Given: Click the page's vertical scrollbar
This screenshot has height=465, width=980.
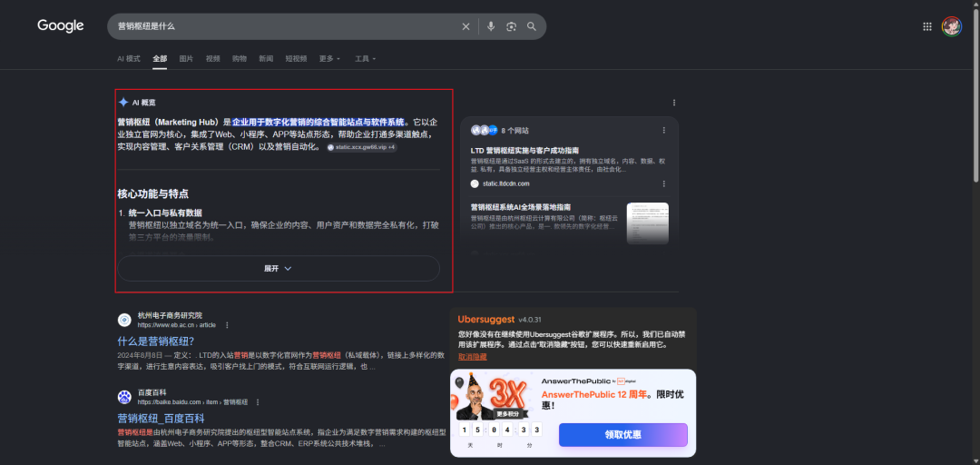Looking at the screenshot, I should pyautogui.click(x=975, y=94).
